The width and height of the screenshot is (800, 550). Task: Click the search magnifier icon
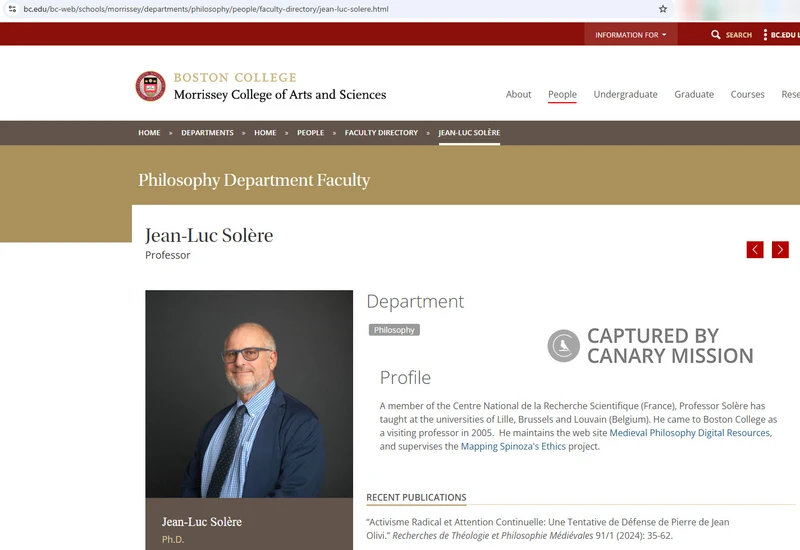(715, 35)
